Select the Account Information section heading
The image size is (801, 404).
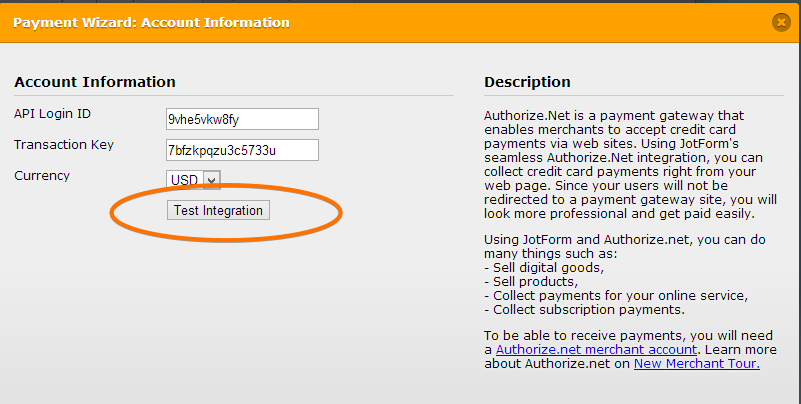(95, 82)
